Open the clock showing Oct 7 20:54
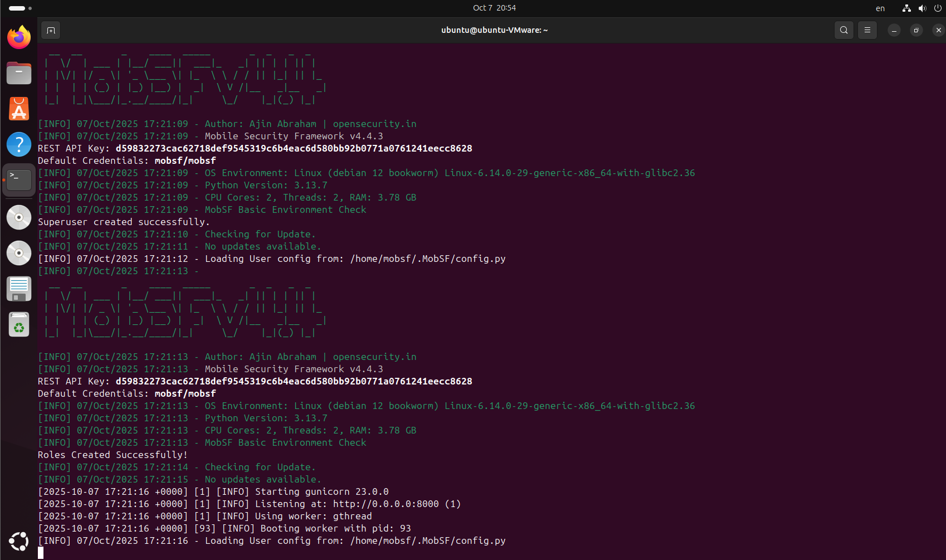The height and width of the screenshot is (560, 946). 494,8
